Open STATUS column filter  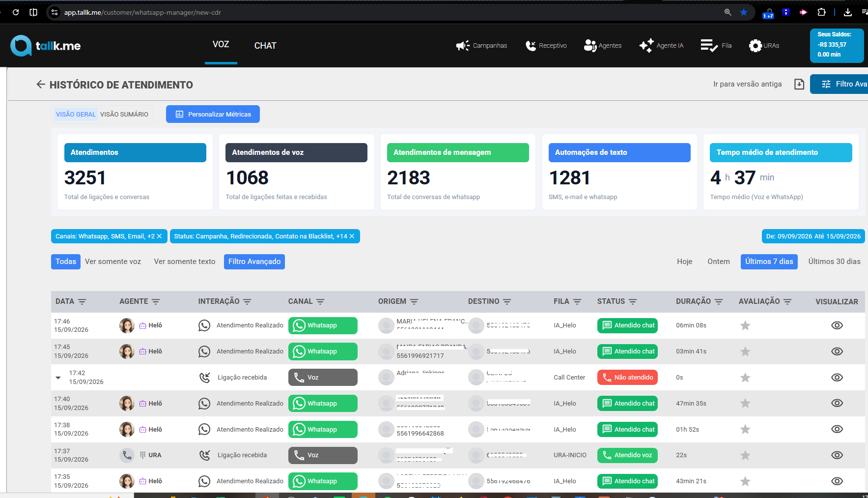point(633,302)
